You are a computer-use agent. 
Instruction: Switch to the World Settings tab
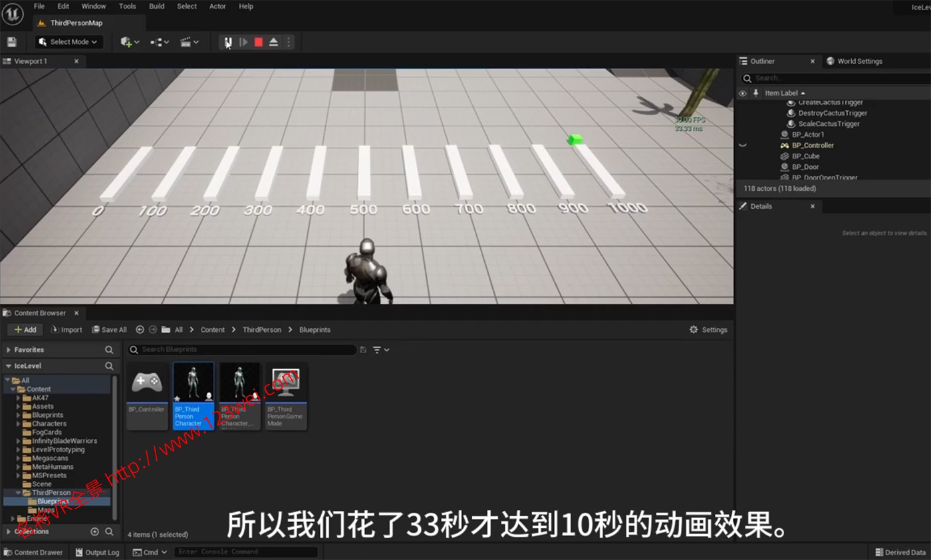(x=859, y=61)
